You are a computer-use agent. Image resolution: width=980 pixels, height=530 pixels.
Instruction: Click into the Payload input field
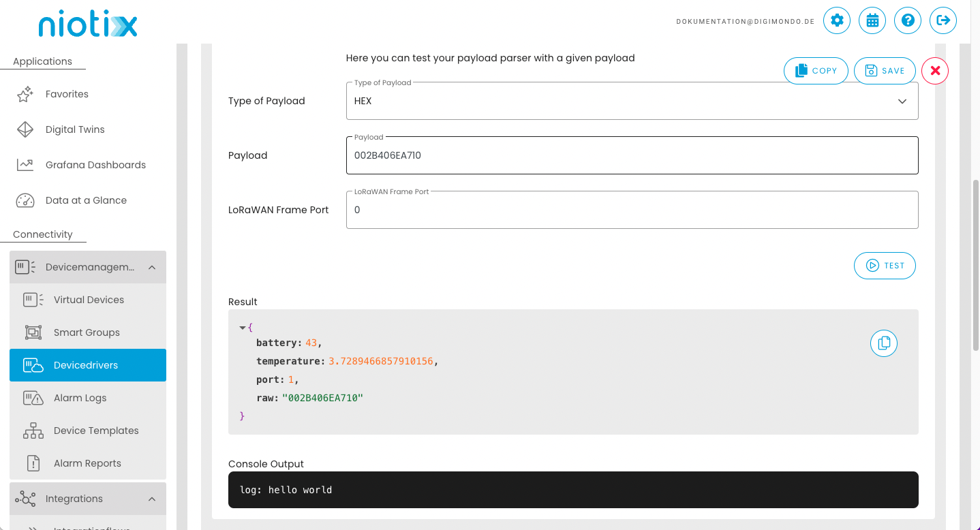pyautogui.click(x=632, y=155)
